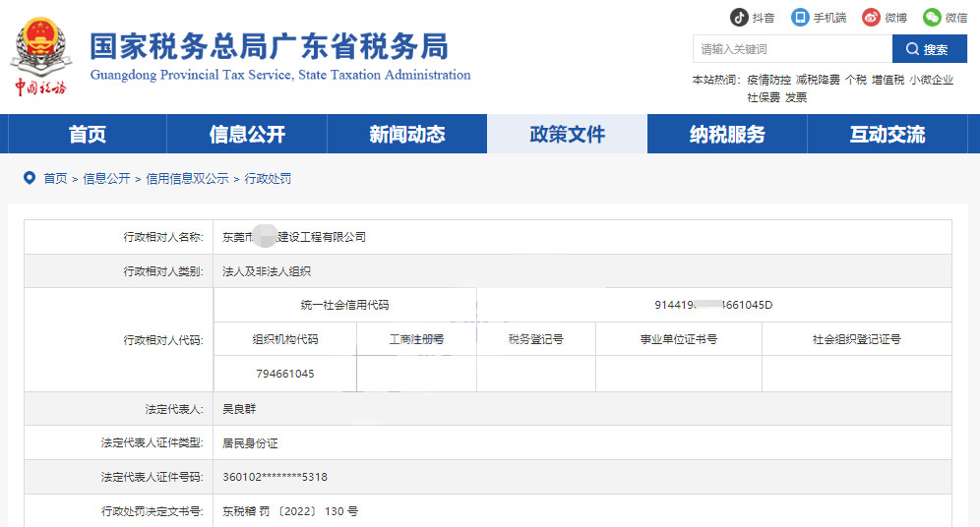
Task: Click hot keyword 小微企业
Action: coord(931,80)
